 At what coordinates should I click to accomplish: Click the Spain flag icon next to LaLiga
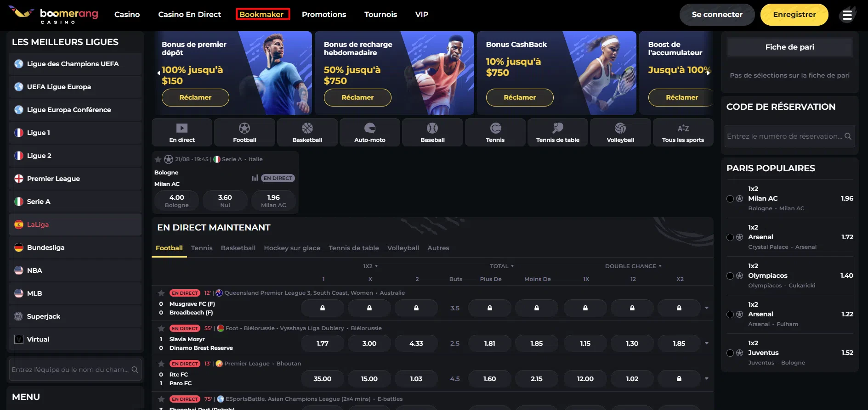[x=19, y=225]
